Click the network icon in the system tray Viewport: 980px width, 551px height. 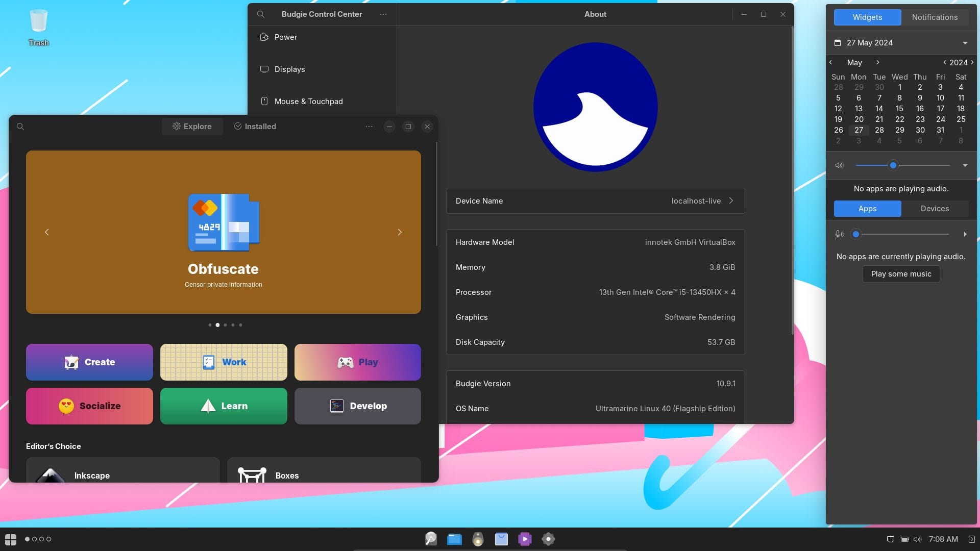click(891, 539)
